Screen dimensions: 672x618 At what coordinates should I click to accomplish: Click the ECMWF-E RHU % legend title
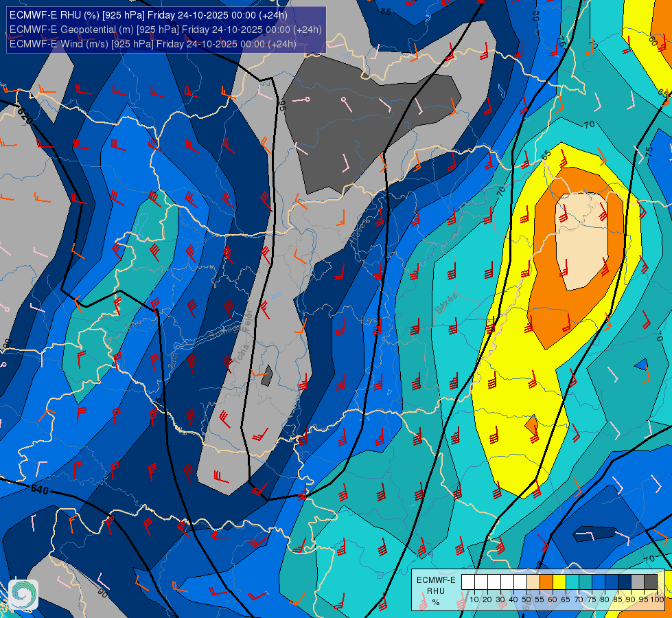436,591
